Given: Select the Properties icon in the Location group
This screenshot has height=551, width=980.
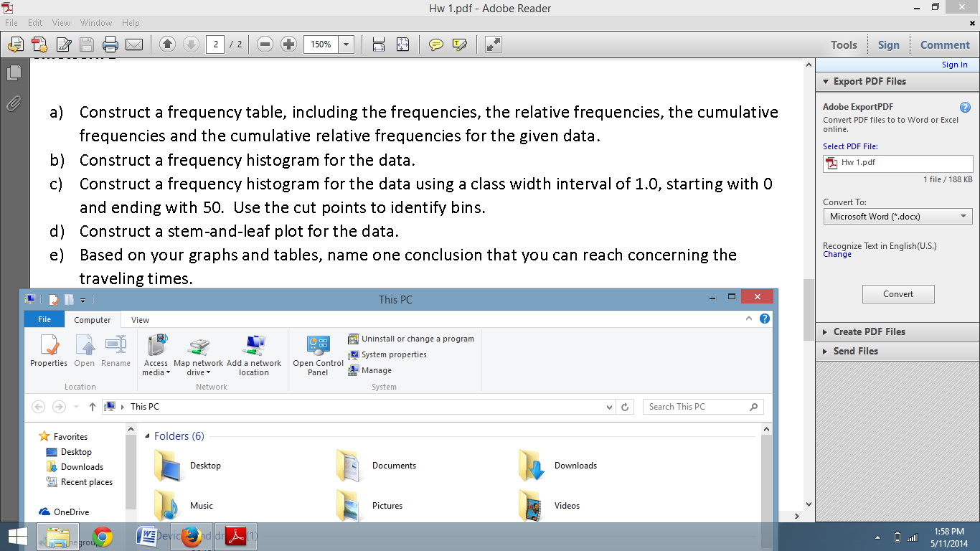Looking at the screenshot, I should pyautogui.click(x=48, y=349).
